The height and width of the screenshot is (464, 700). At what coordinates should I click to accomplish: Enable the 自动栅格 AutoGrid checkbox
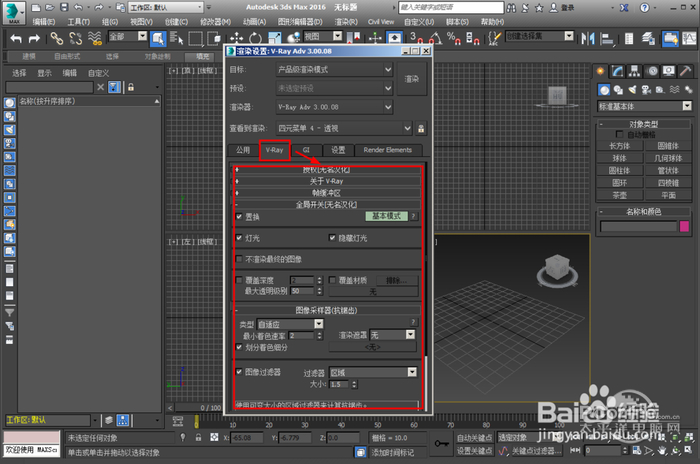(x=619, y=134)
